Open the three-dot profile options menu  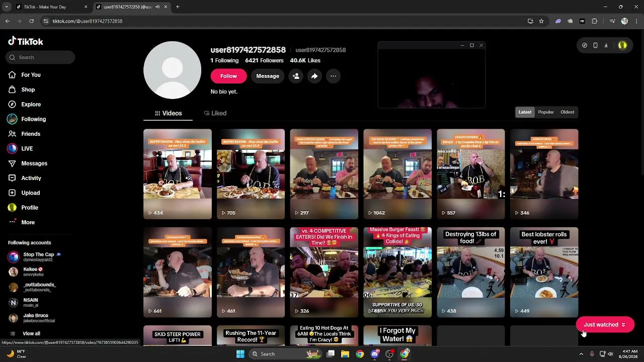click(333, 76)
